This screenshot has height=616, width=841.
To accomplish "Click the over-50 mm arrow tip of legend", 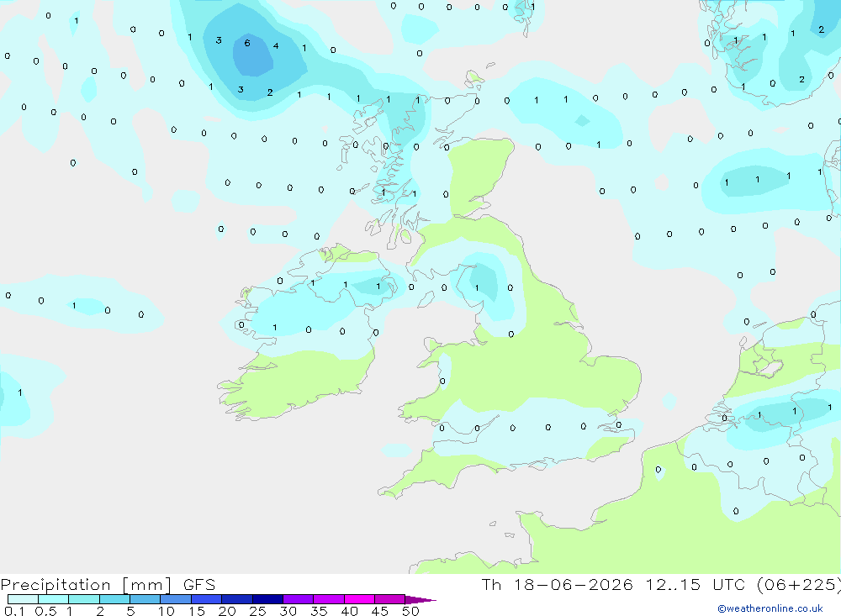I will pos(420,599).
